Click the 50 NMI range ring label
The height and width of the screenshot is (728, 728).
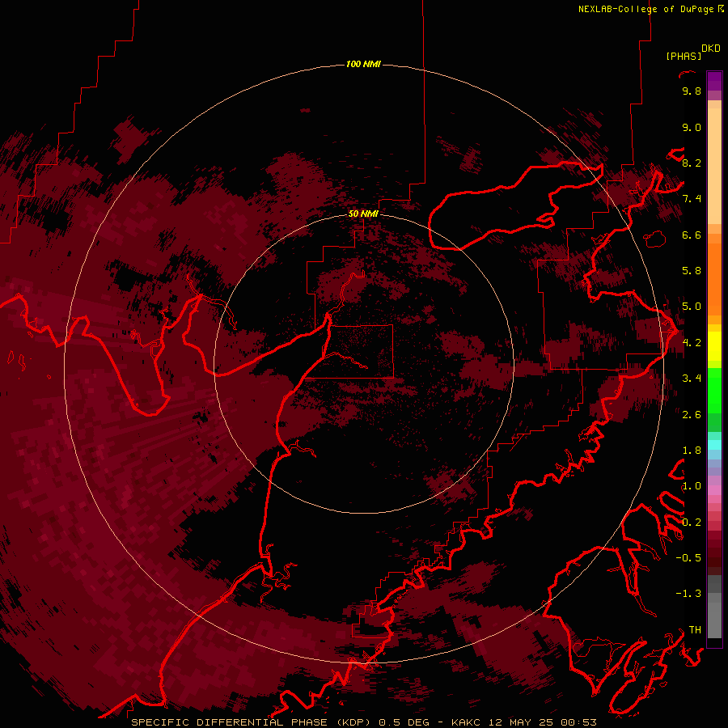(363, 214)
